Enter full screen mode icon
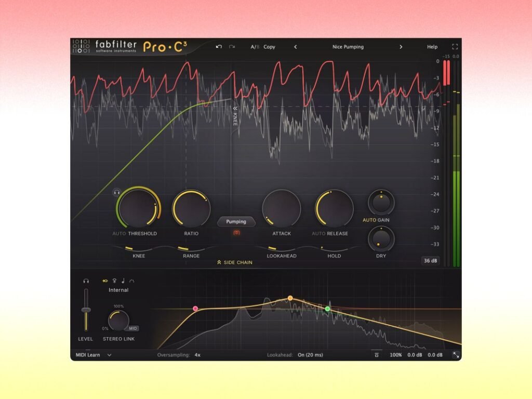This screenshot has width=532, height=399. coord(455,46)
